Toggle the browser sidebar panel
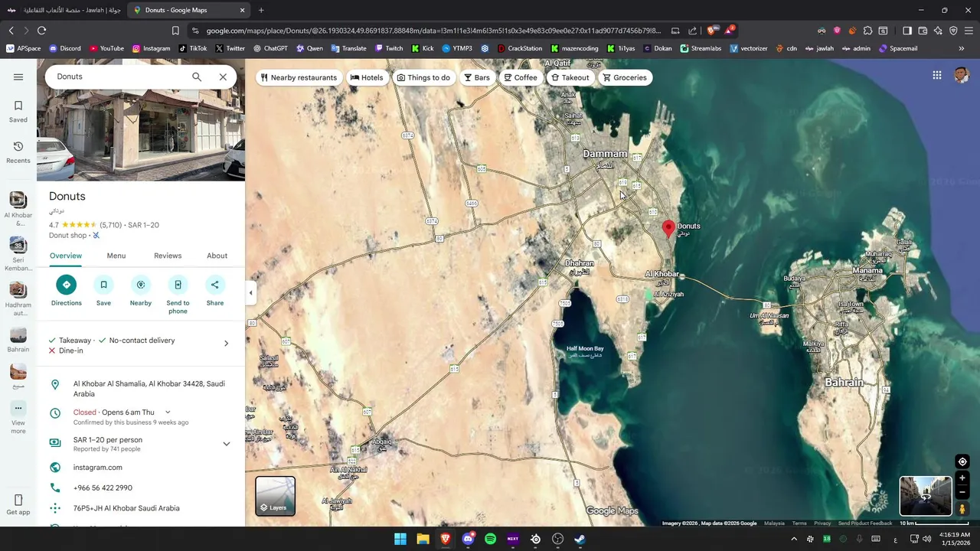Viewport: 980px width, 551px height. coord(907,31)
